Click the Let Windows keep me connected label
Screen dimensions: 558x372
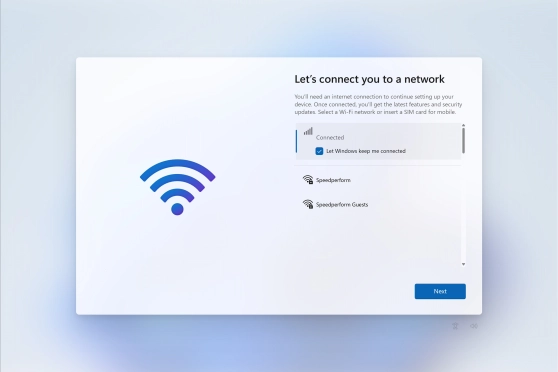pyautogui.click(x=366, y=151)
